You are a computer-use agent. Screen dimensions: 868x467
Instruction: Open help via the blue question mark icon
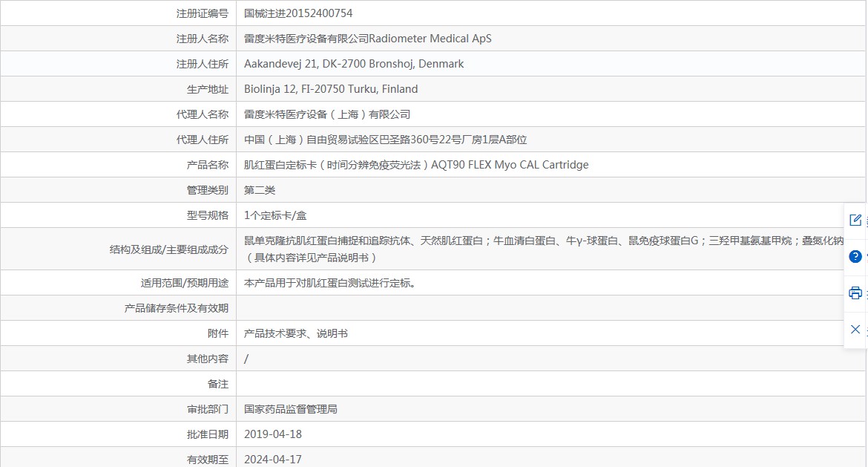tap(855, 256)
